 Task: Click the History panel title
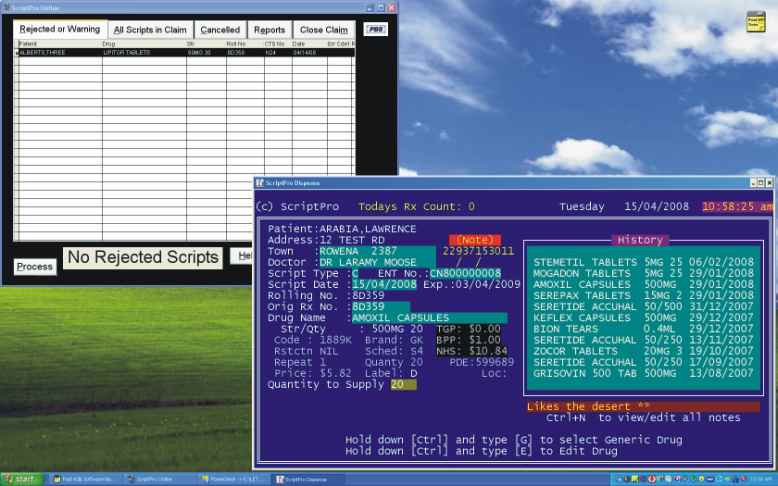tap(640, 240)
